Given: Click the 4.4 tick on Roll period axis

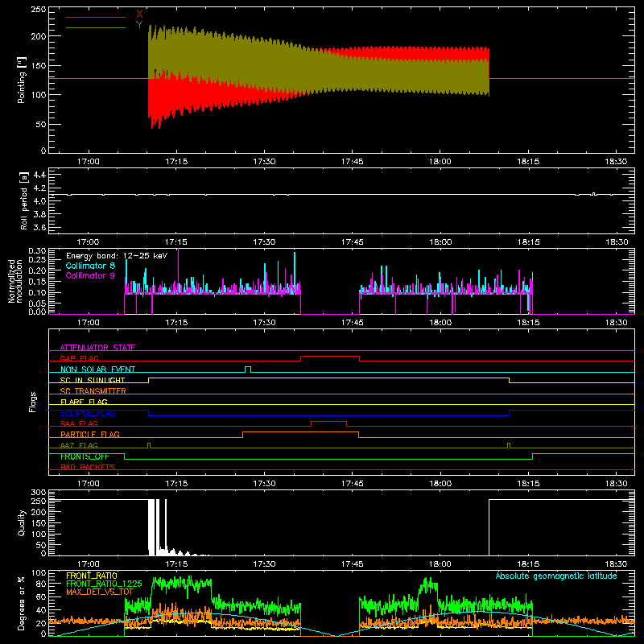Looking at the screenshot, I should (x=39, y=175).
